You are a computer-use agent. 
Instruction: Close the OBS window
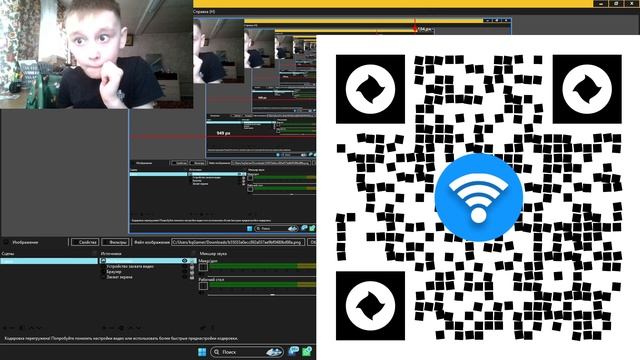(632, 3)
